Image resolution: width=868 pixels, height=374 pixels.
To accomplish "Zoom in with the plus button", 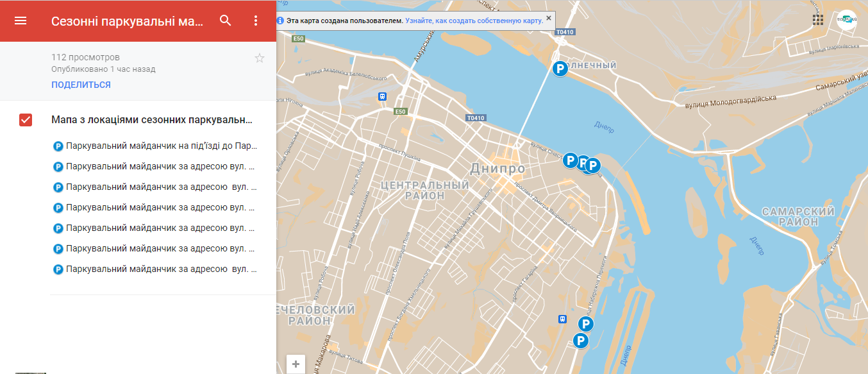I will [x=296, y=364].
